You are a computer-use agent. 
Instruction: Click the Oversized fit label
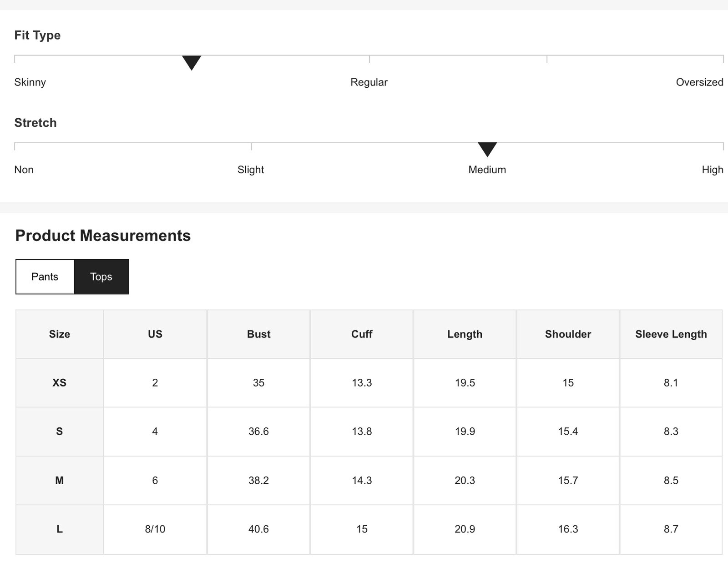coord(699,82)
